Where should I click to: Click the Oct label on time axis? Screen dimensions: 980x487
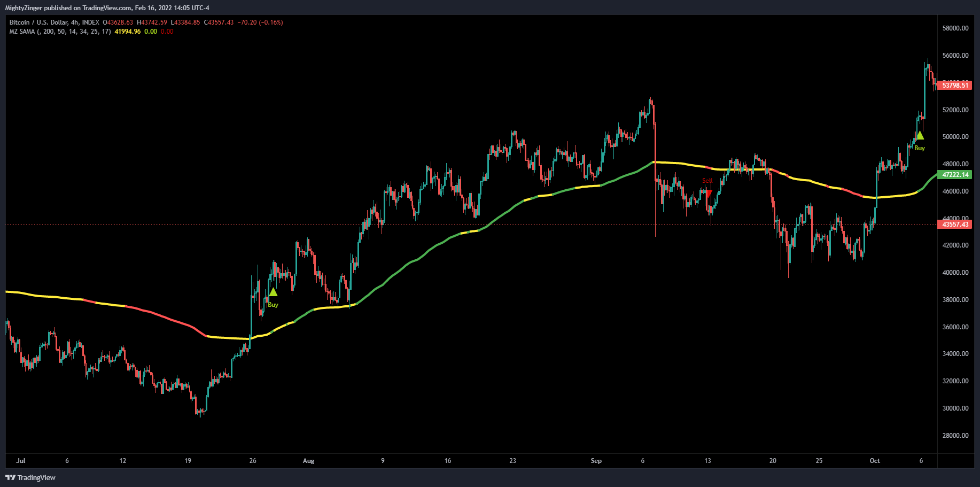875,461
